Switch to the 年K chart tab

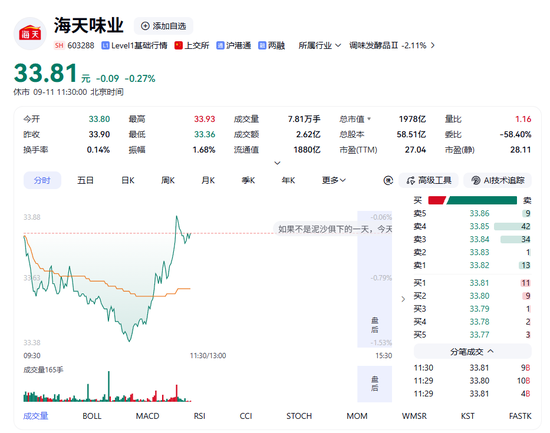288,180
